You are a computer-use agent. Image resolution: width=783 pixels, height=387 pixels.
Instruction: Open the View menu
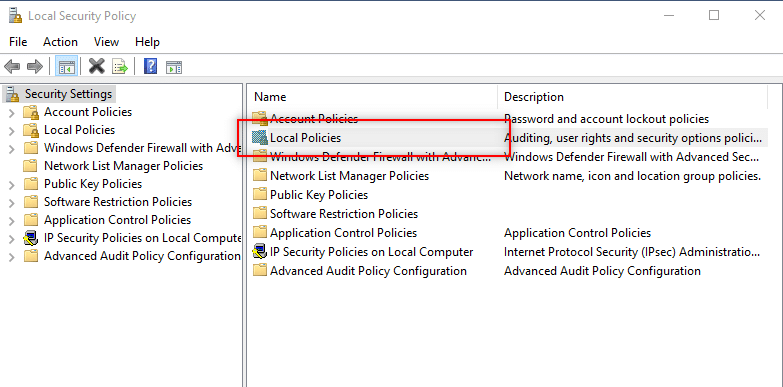tap(106, 42)
